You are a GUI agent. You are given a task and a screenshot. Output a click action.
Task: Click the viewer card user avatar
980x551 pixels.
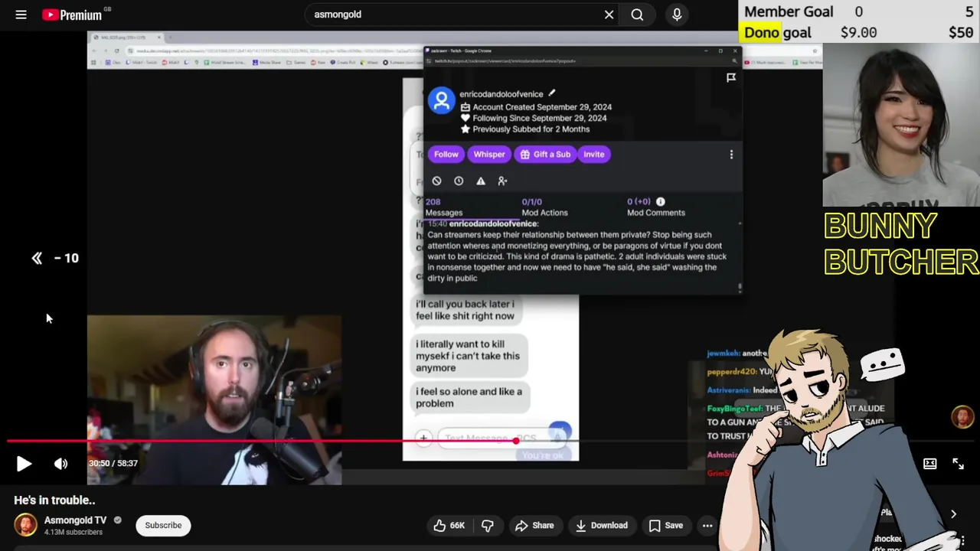[x=441, y=101]
